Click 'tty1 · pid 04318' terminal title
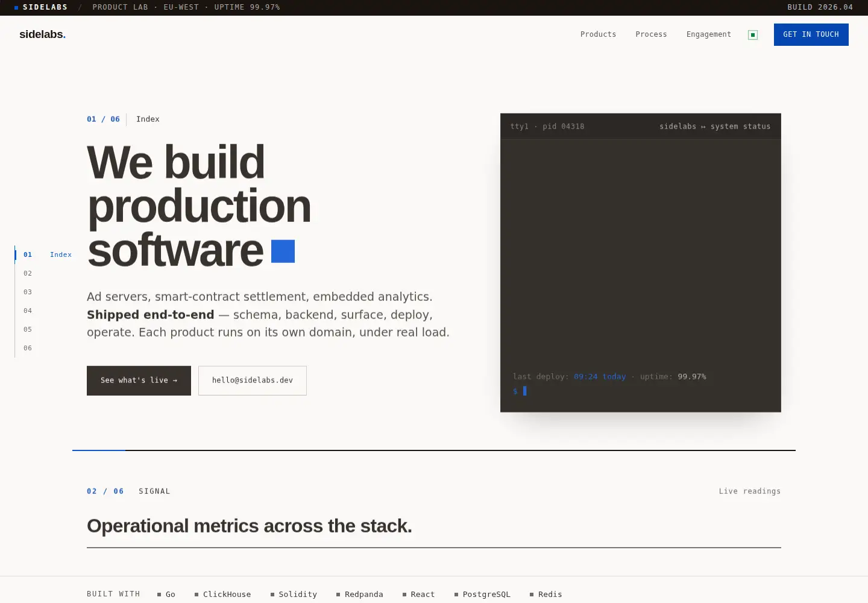 coord(547,127)
